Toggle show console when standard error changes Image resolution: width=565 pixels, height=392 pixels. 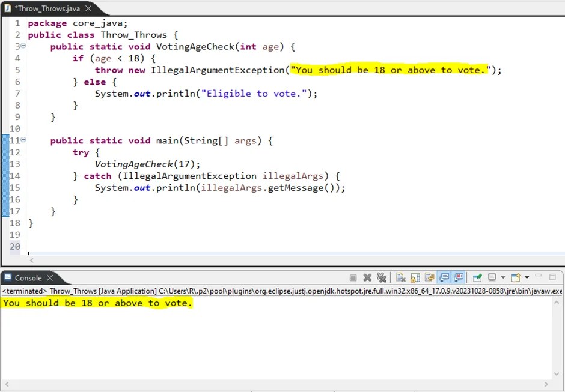coord(459,277)
